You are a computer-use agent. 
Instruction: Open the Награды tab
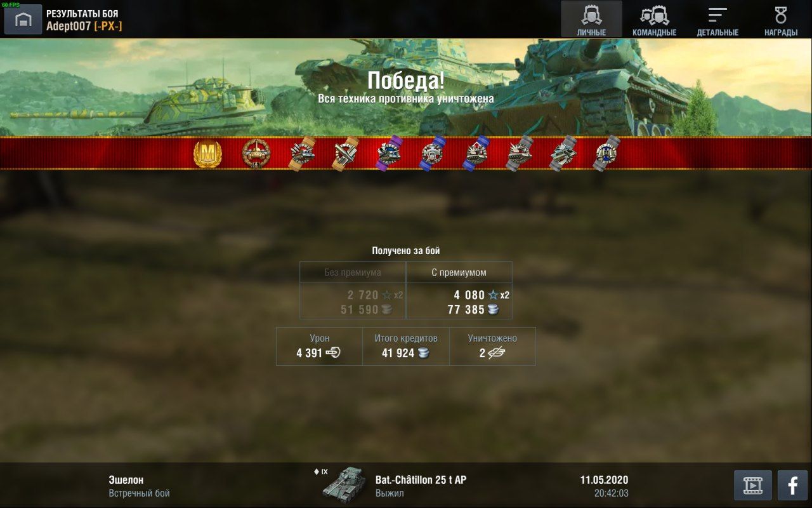(x=781, y=20)
